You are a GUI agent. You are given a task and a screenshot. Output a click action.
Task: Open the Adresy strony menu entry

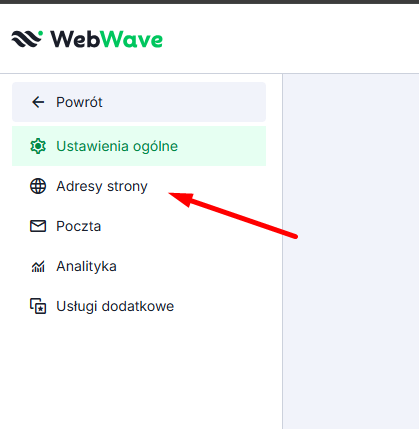pos(102,186)
